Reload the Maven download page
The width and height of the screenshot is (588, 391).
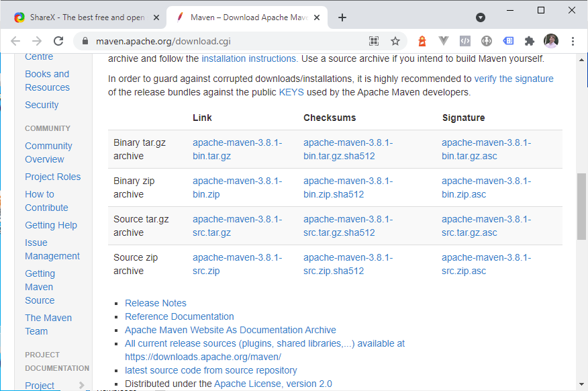click(x=58, y=41)
